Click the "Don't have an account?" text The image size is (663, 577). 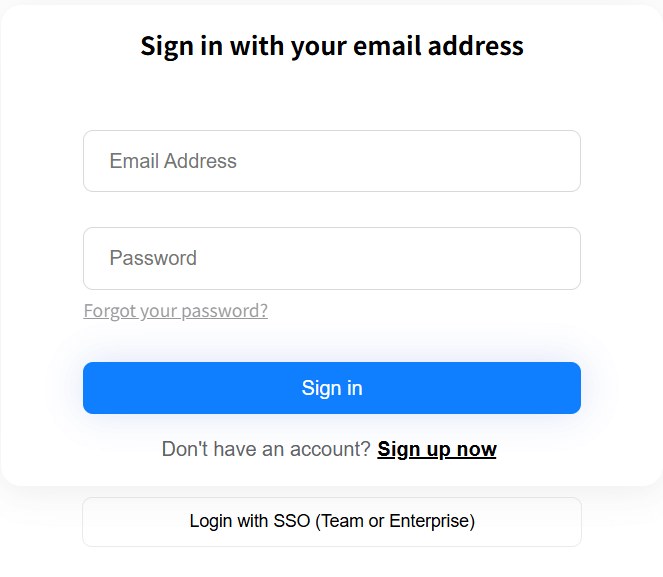[266, 449]
